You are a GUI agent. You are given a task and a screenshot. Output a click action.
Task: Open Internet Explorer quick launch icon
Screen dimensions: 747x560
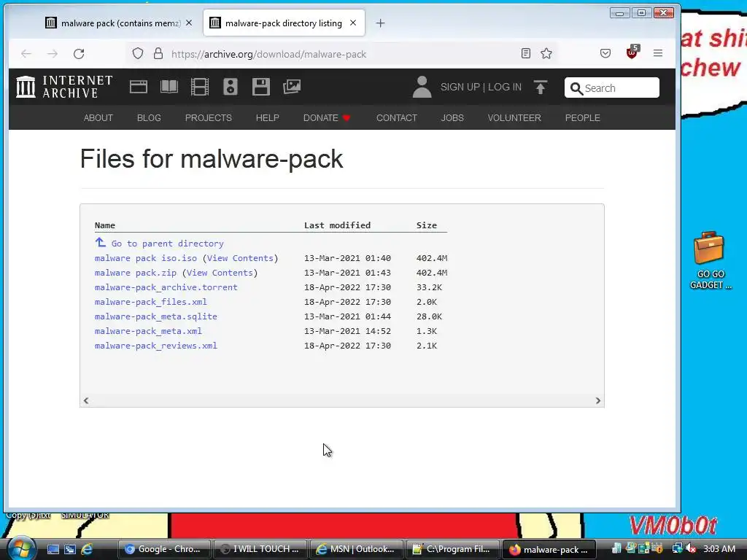(x=87, y=549)
